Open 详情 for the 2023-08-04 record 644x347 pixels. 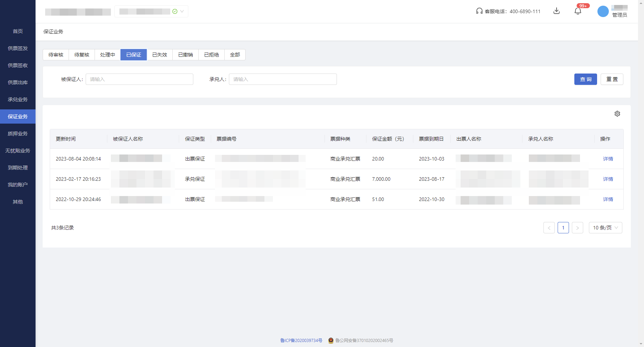coord(608,159)
